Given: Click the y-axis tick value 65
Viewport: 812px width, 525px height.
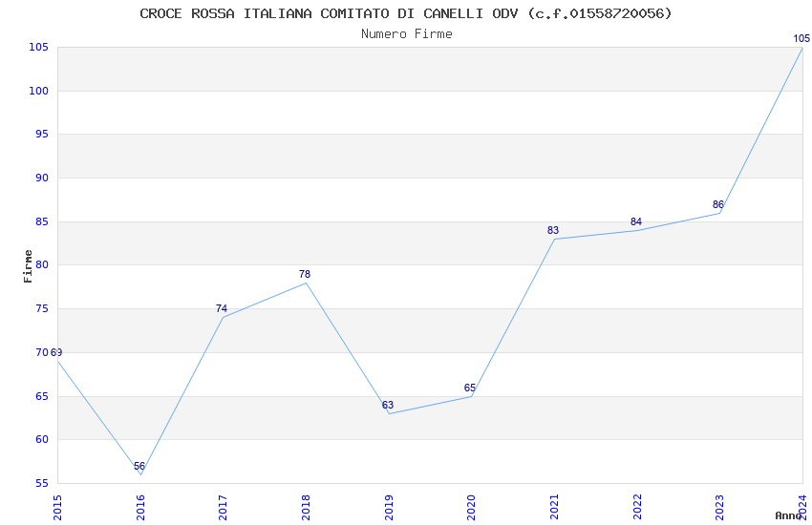Looking at the screenshot, I should click(42, 396).
